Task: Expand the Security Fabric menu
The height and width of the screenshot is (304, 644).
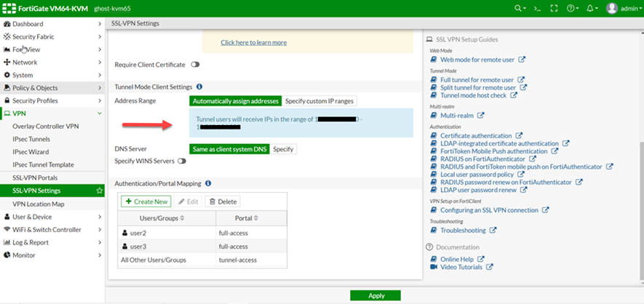Action: (x=52, y=36)
